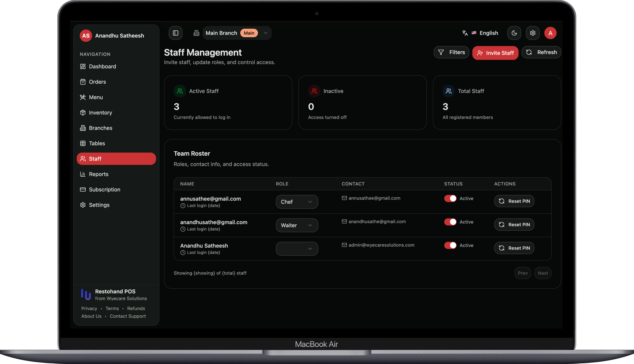
Task: Toggle Active switch for Anandhu Satheesh
Action: click(450, 245)
